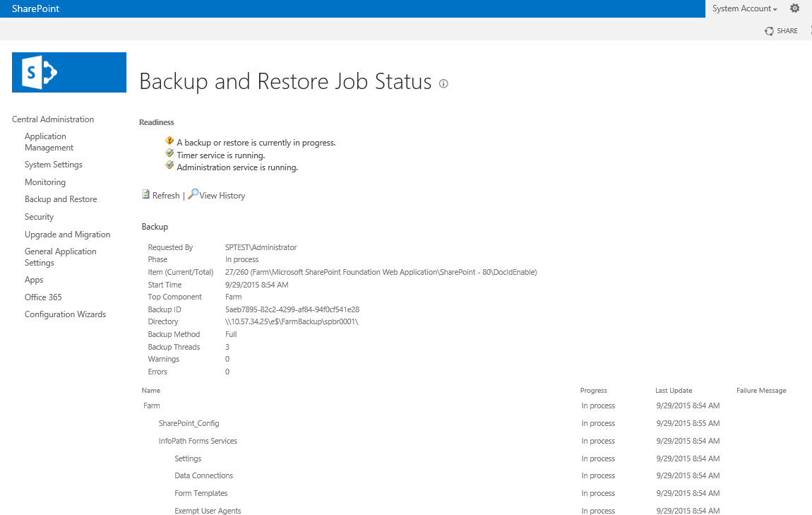Open Backup and Restore section
Viewport: 812px width, 515px height.
(61, 199)
